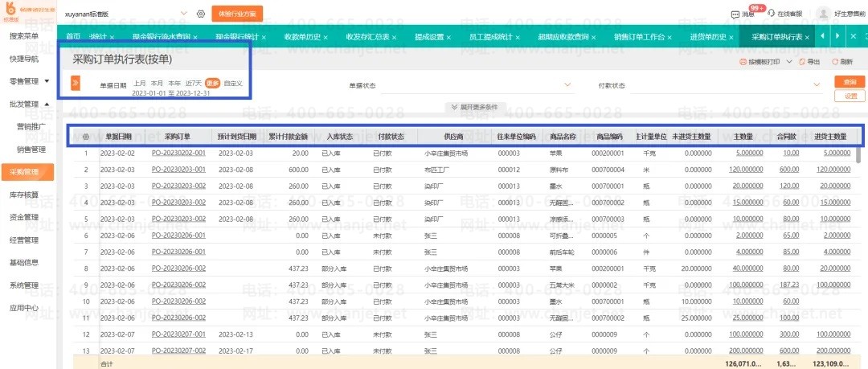The width and height of the screenshot is (868, 369).
Task: Expand 展开更多条件 filter section
Action: pyautogui.click(x=475, y=107)
